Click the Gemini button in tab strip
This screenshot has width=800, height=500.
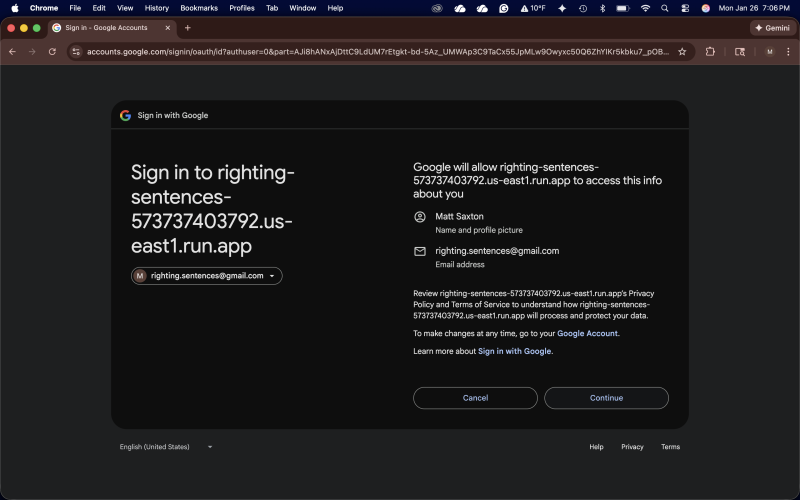tap(772, 28)
